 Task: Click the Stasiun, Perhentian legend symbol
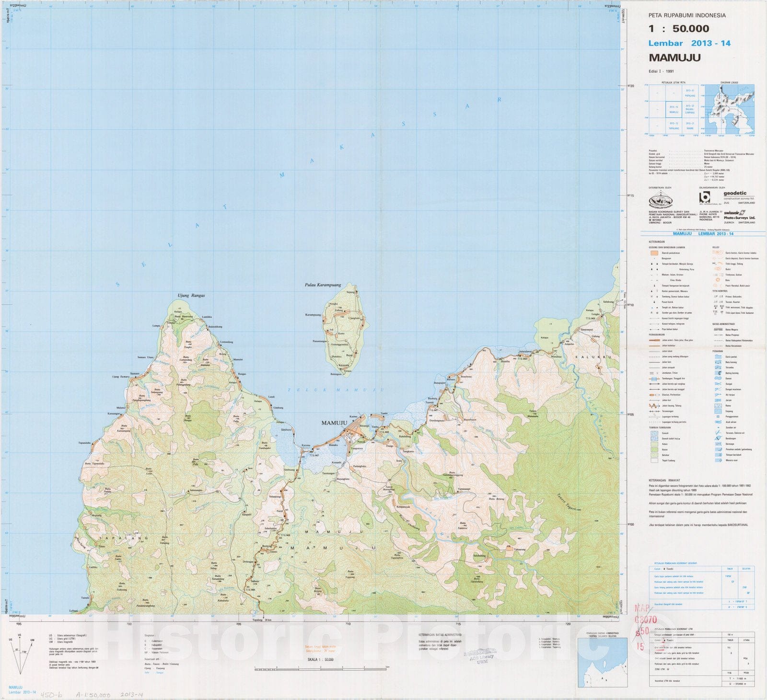pos(654,395)
